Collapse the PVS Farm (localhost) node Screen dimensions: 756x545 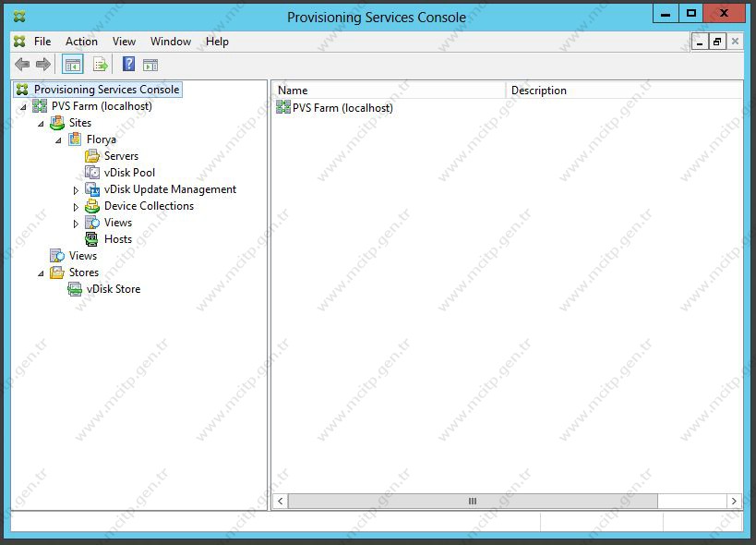click(x=23, y=107)
